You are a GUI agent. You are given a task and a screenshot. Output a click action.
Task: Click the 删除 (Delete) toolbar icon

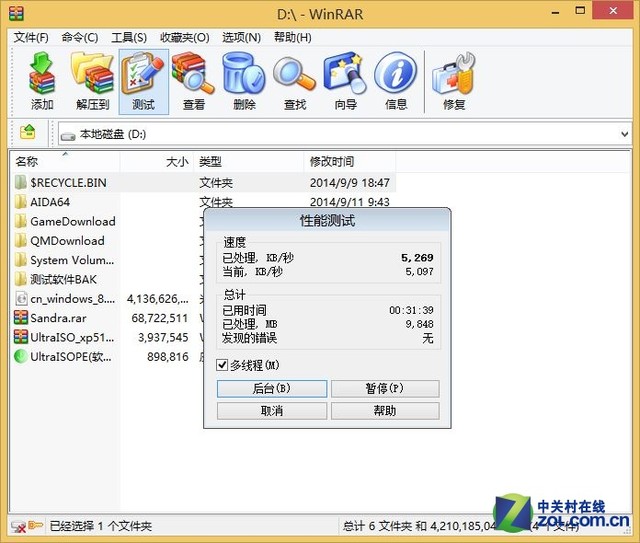[244, 81]
